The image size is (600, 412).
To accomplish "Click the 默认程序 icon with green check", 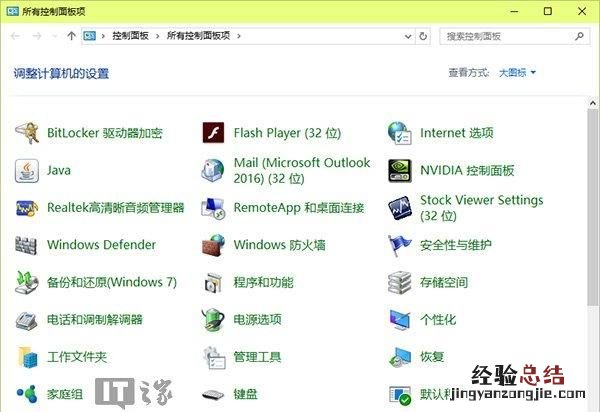I will coord(399,395).
